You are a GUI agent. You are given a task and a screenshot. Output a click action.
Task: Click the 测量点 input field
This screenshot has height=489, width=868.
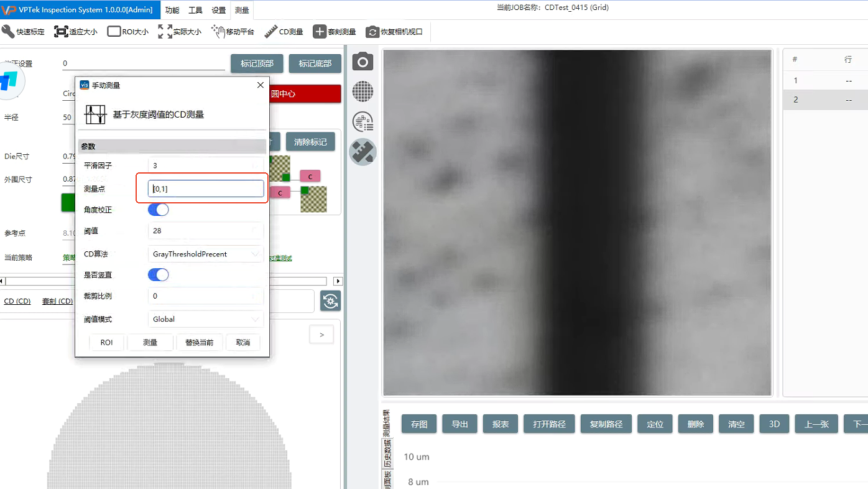pos(206,189)
